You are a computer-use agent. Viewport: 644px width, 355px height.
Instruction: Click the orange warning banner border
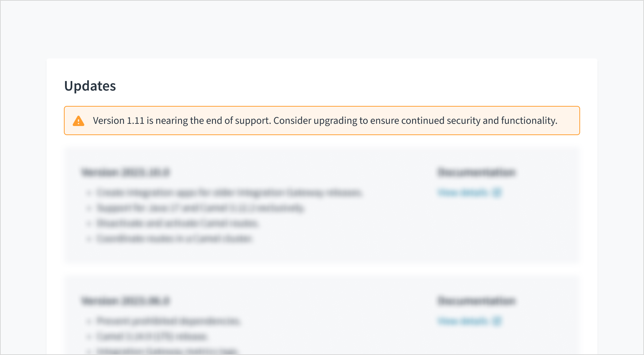pos(322,107)
